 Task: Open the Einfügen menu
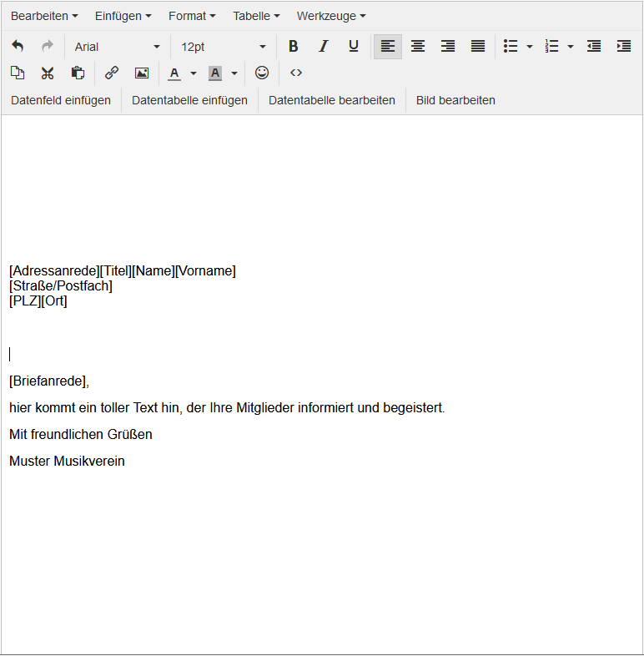click(123, 16)
